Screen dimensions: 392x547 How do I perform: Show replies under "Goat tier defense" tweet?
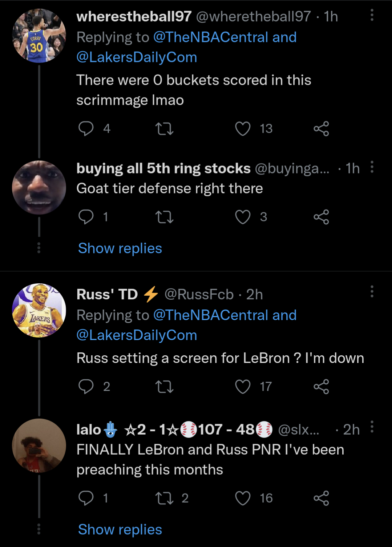(x=120, y=248)
